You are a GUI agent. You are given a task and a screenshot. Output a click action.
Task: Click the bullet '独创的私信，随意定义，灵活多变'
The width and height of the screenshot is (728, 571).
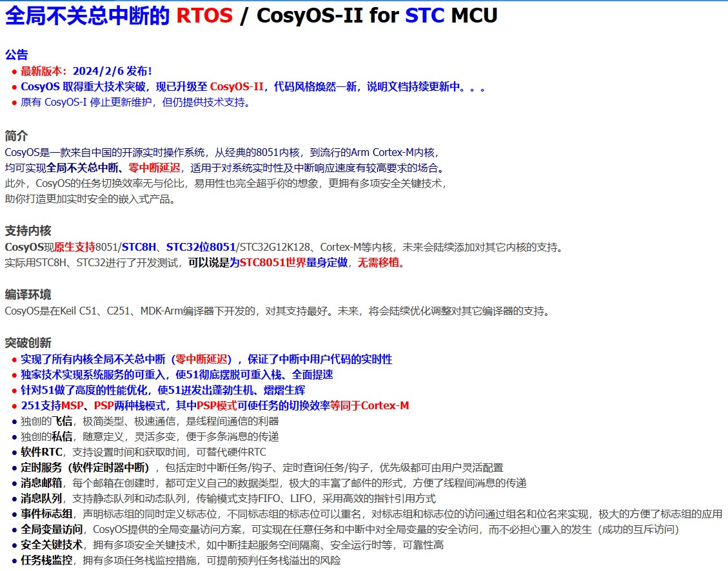tap(150, 436)
